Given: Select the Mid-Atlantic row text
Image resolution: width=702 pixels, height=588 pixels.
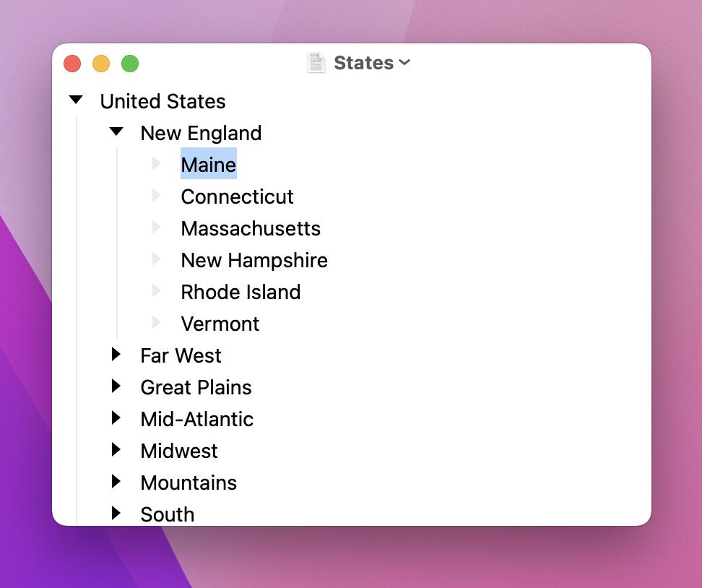Looking at the screenshot, I should pyautogui.click(x=197, y=419).
